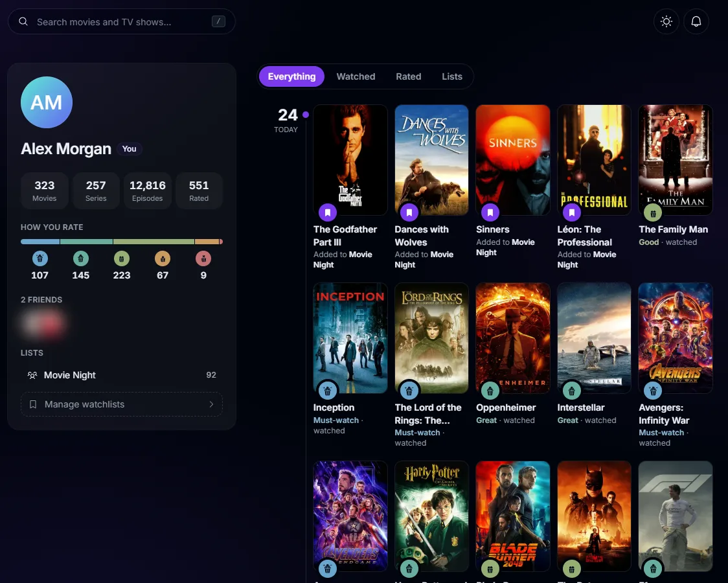Image resolution: width=728 pixels, height=583 pixels.
Task: Open Movie Night link under Sinners
Action: pos(505,247)
